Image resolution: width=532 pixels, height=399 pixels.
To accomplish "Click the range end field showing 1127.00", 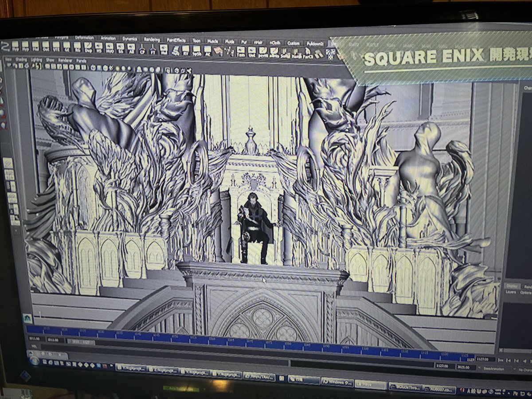I will tap(445, 366).
